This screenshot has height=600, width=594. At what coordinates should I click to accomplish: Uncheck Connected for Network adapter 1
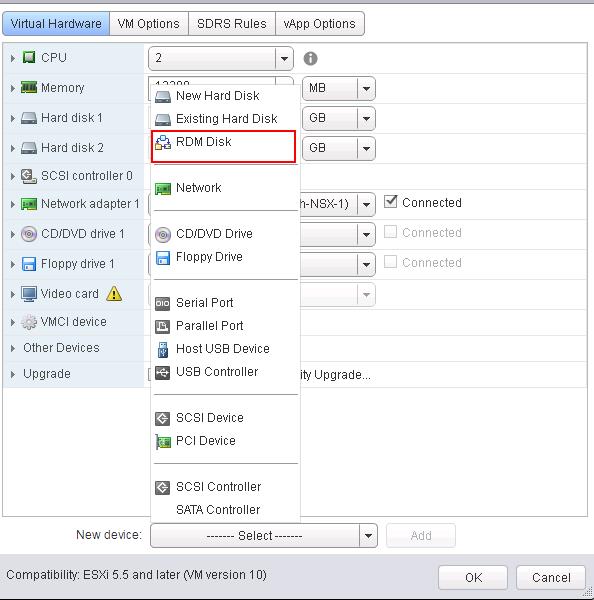[x=390, y=201]
